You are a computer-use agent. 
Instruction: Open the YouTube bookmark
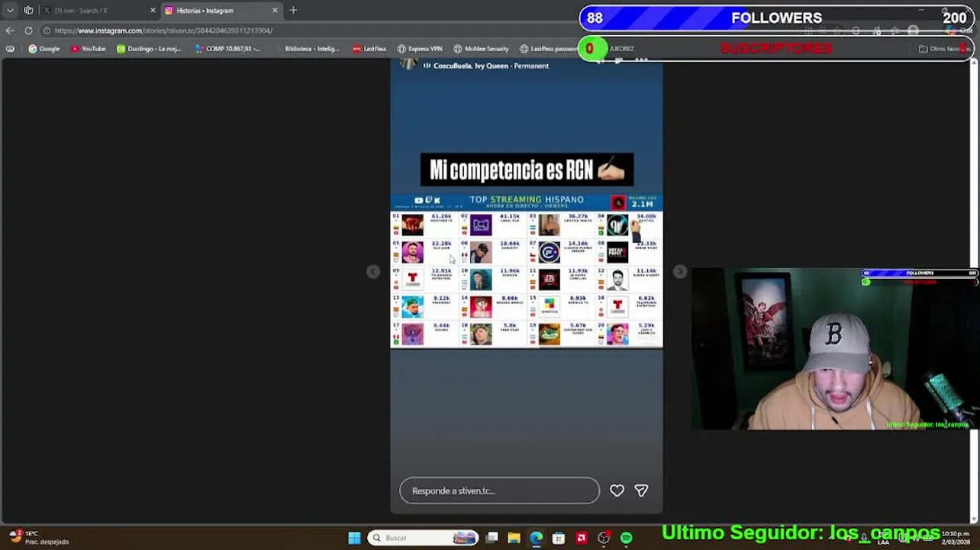pos(89,49)
